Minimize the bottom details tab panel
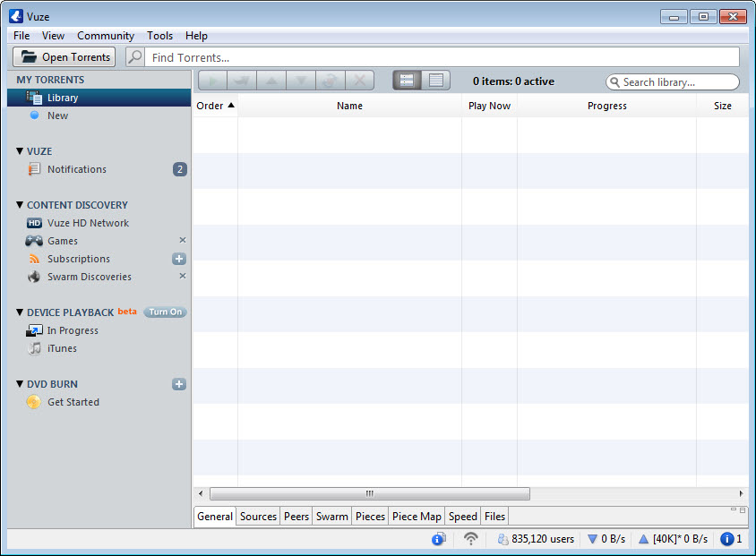 [734, 509]
